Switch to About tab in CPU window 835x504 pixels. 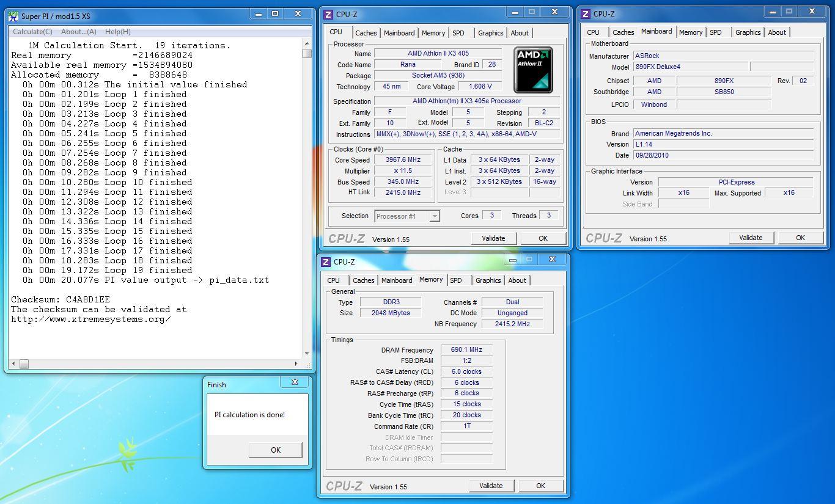(520, 33)
